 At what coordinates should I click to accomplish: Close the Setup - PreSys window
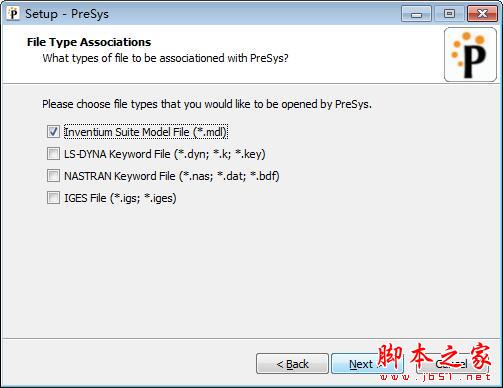tap(482, 14)
